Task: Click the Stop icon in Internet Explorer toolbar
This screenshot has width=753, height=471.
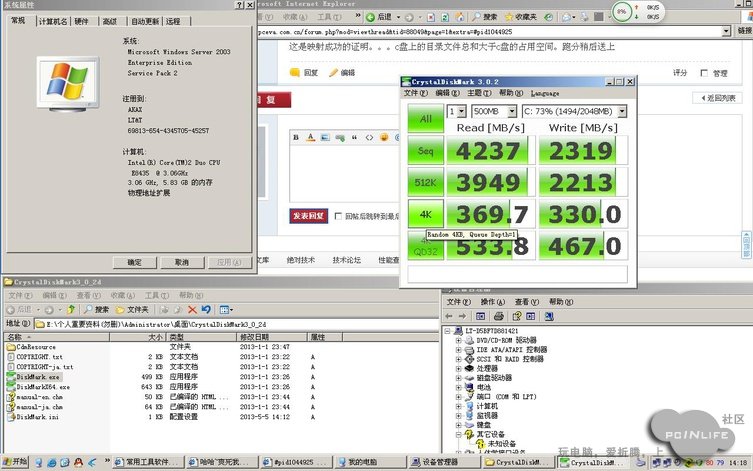Action: pos(431,17)
